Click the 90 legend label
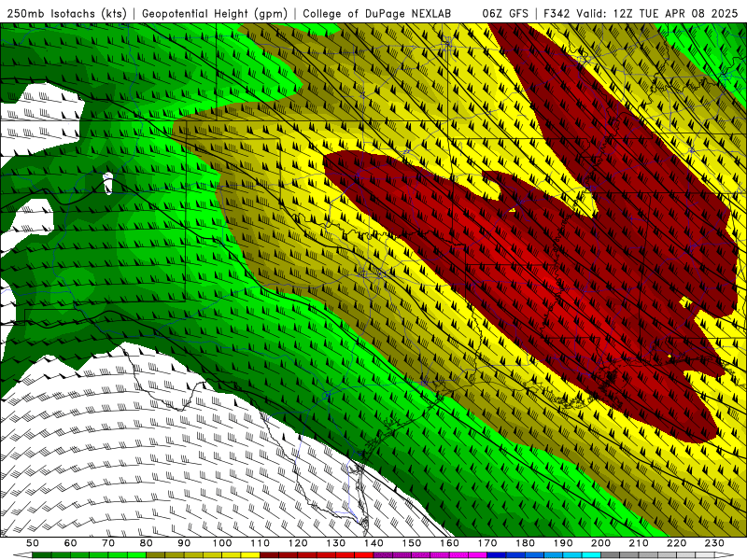 pyautogui.click(x=184, y=543)
